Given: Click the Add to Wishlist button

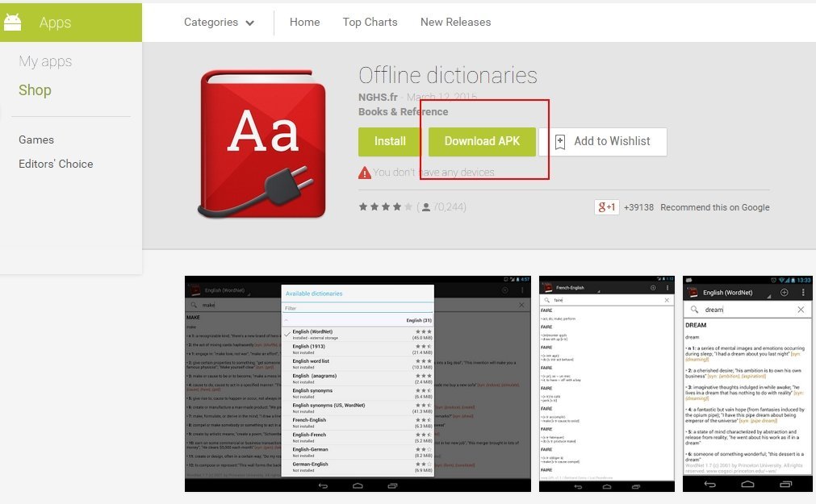Looking at the screenshot, I should (x=603, y=141).
